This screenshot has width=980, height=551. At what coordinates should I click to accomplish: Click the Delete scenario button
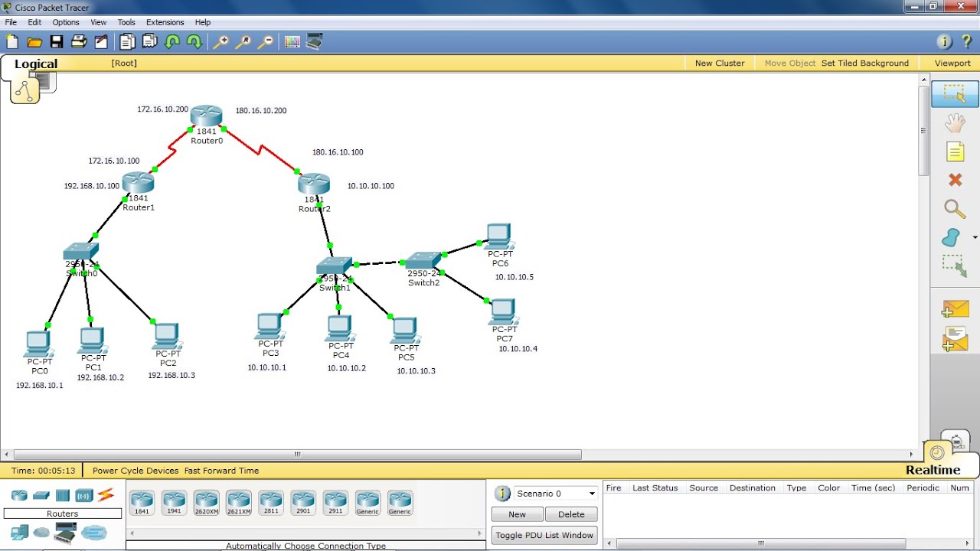(x=571, y=514)
